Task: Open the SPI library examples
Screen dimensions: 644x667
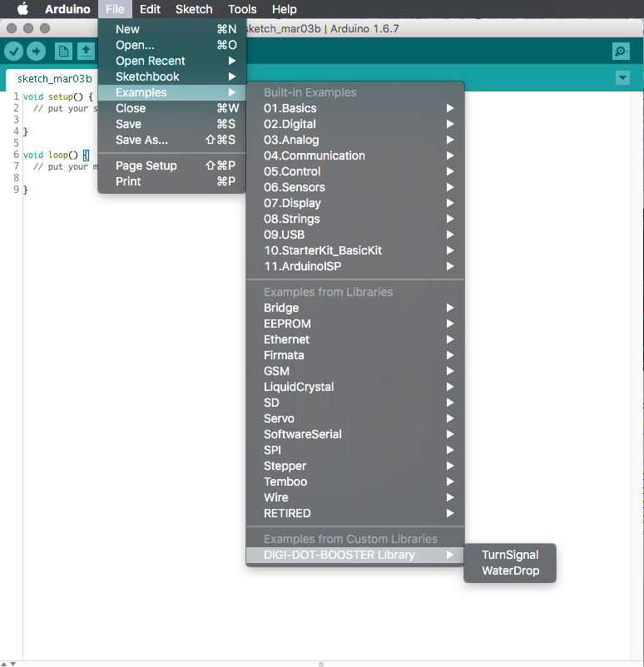Action: [x=355, y=450]
